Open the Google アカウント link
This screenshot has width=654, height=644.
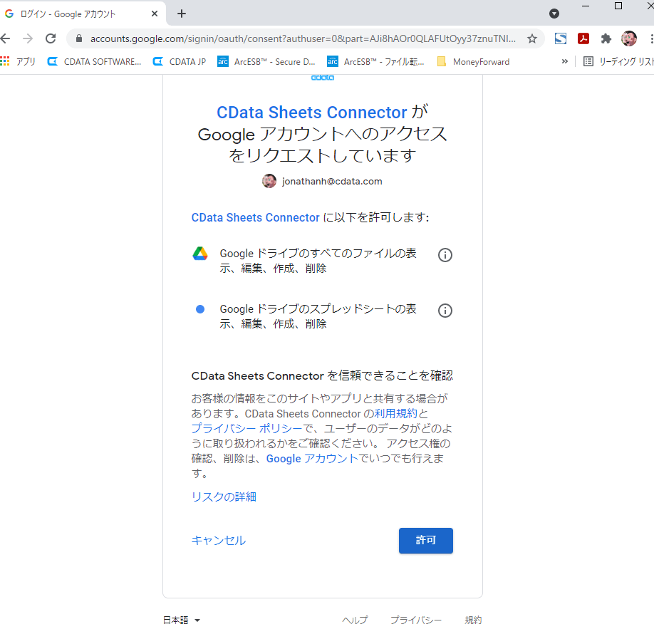pos(312,458)
